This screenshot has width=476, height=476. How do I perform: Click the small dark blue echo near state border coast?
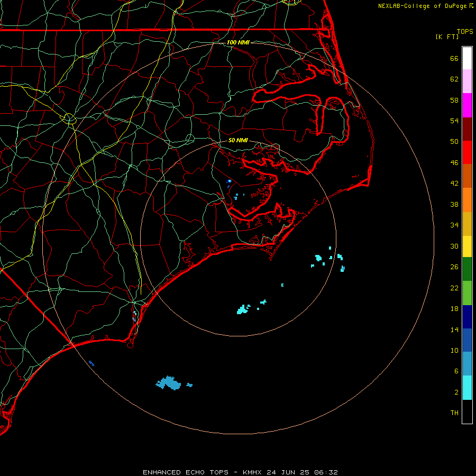point(91,363)
